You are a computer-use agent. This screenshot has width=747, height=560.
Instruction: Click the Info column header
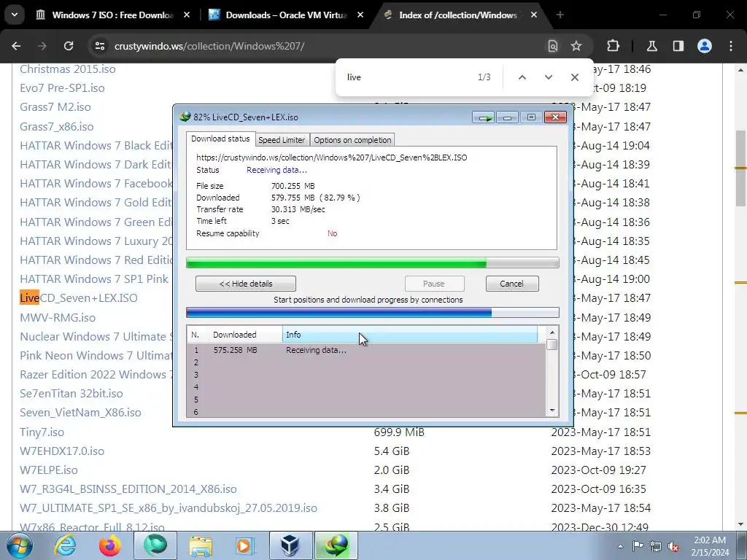[410, 335]
